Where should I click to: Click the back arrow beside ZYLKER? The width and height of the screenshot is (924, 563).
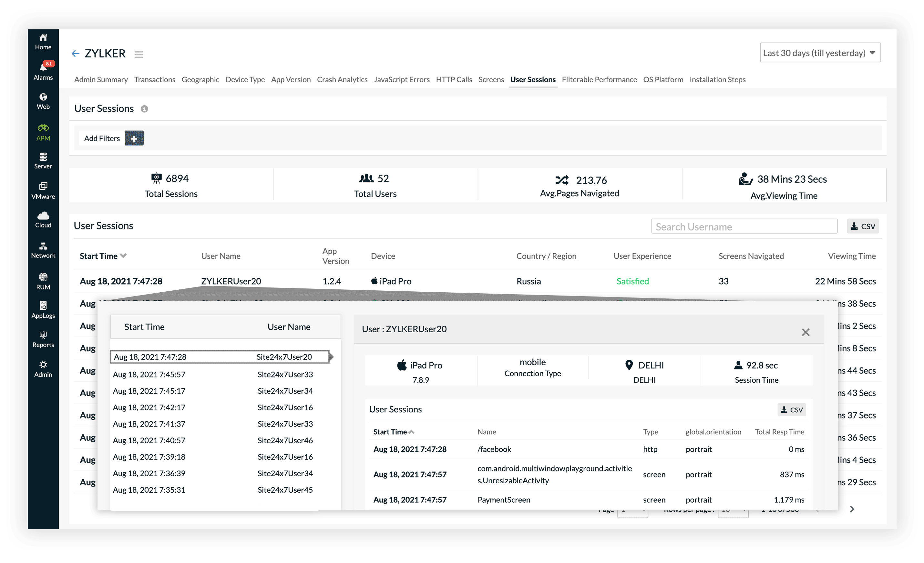pos(75,54)
